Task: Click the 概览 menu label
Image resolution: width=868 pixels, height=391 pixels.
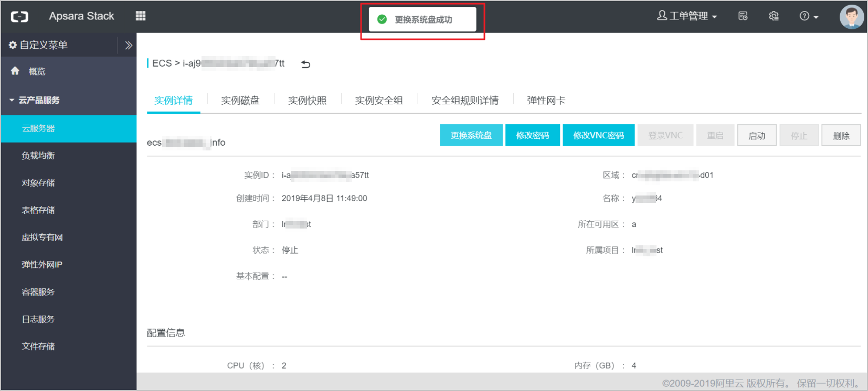Action: point(37,71)
